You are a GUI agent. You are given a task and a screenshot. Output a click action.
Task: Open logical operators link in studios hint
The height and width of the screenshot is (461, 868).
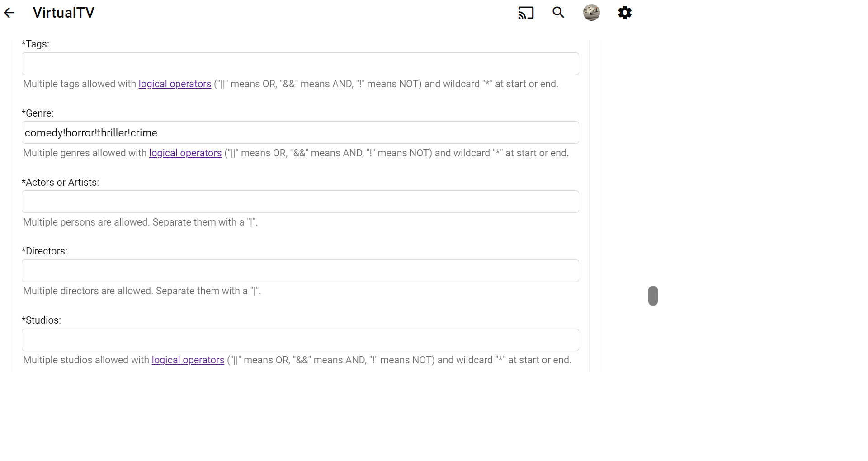(188, 360)
